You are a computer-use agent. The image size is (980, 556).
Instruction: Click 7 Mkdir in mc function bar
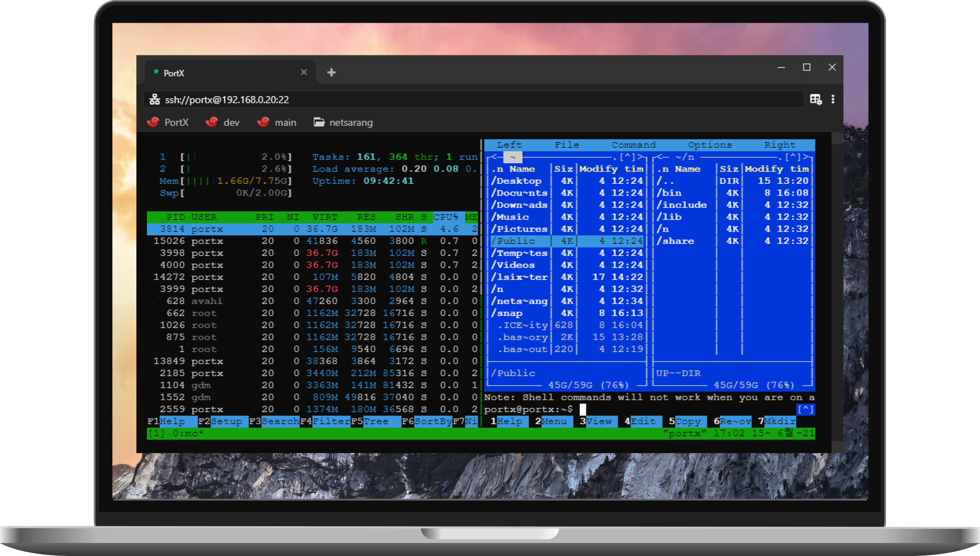pos(777,421)
